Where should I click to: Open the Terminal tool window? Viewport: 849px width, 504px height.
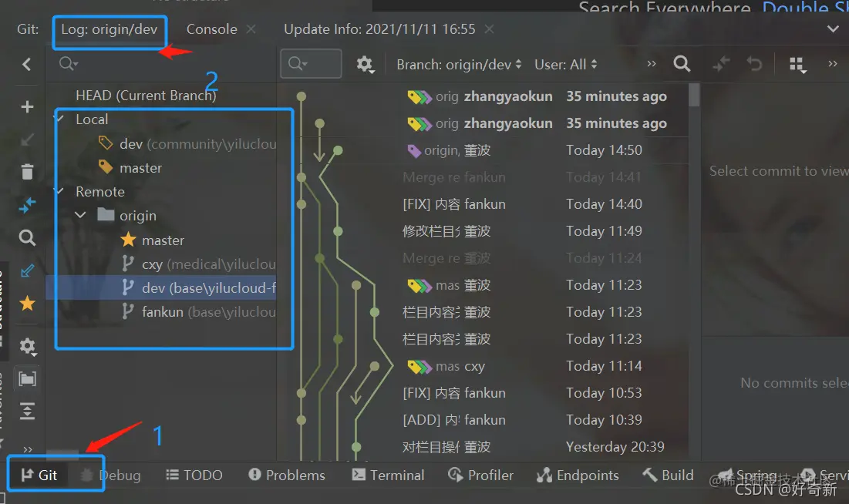(388, 475)
